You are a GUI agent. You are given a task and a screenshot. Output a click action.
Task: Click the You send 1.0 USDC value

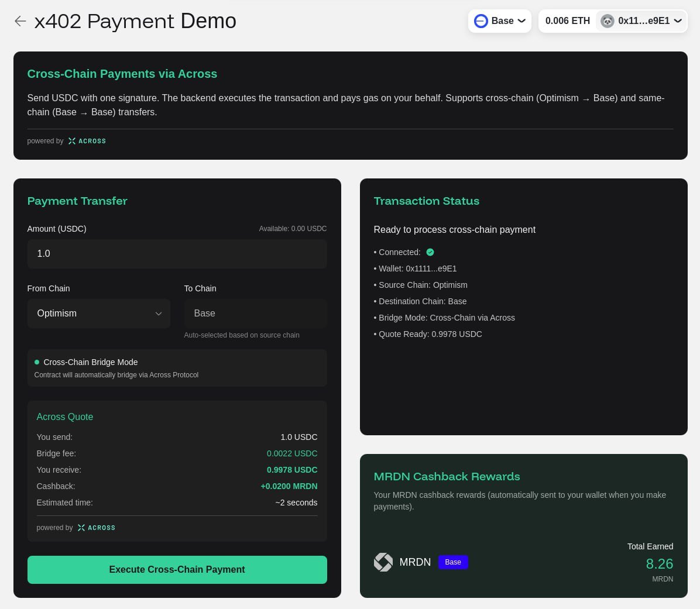298,437
